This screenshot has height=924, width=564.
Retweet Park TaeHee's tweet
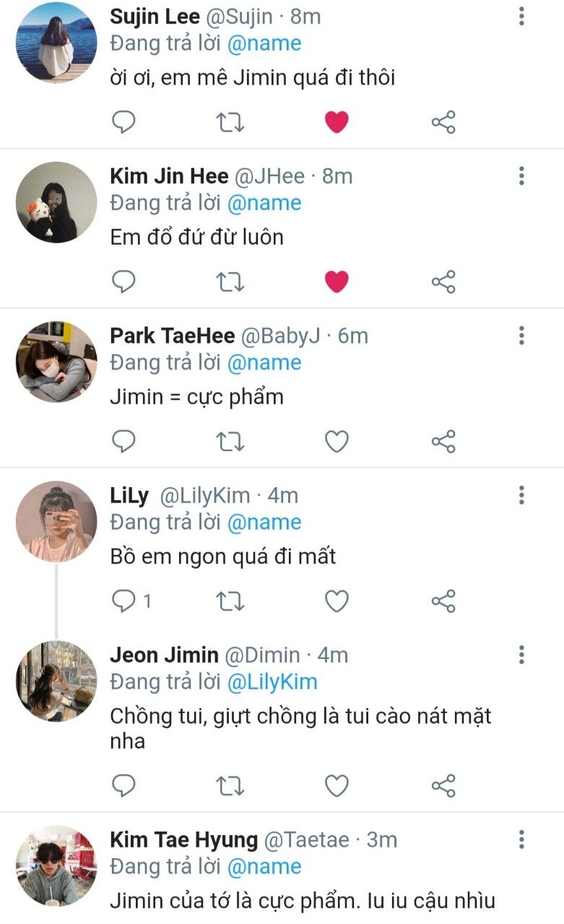click(230, 441)
